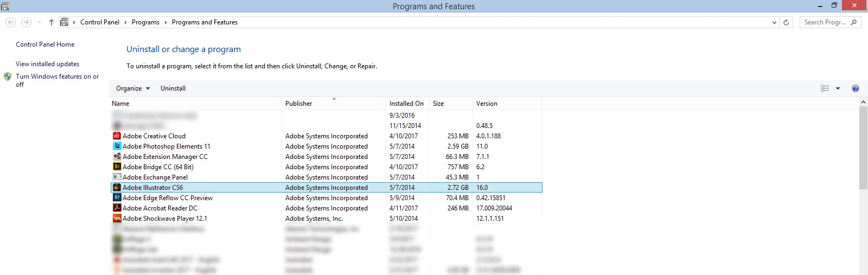
Task: Click the Windows features shield icon
Action: point(8,76)
